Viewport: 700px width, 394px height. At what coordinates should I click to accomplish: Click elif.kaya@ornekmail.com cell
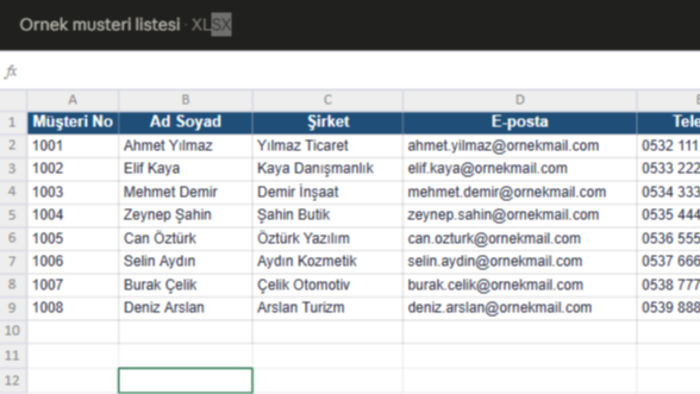[520, 169]
